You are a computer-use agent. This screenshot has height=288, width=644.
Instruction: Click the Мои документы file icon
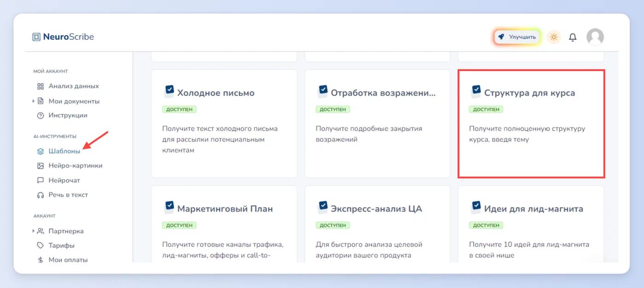click(40, 101)
